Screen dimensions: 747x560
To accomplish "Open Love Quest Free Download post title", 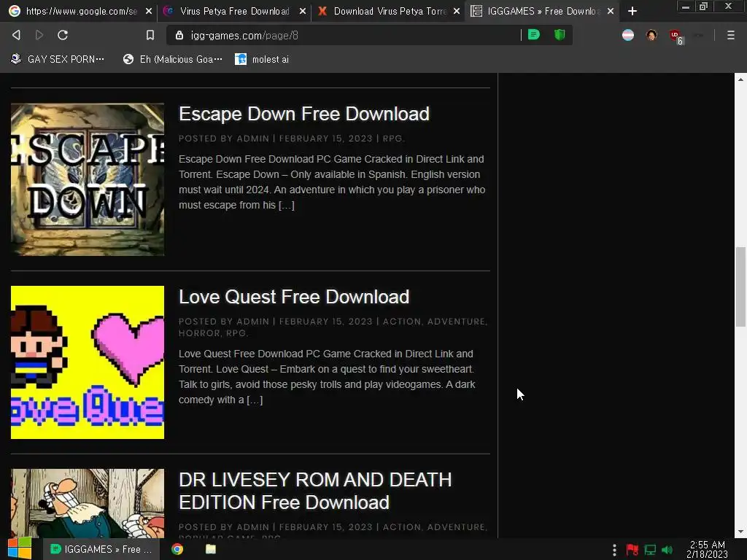I will [x=294, y=297].
